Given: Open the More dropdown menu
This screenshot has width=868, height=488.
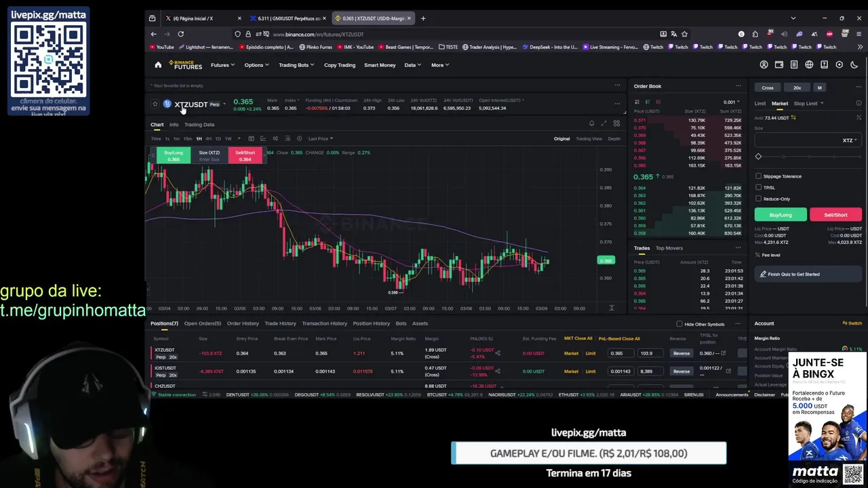Looking at the screenshot, I should pos(439,65).
